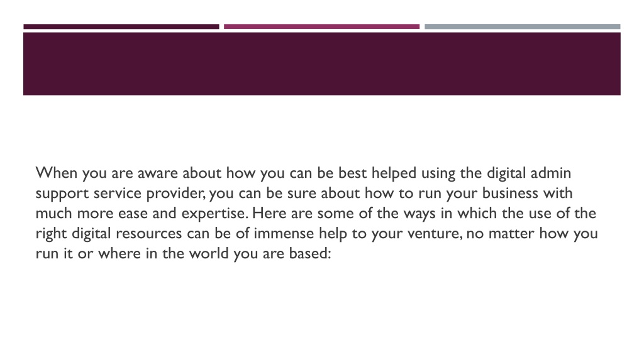644x362 pixels.
Task: Click the word "world" in the last line
Action: pyautogui.click(x=208, y=253)
